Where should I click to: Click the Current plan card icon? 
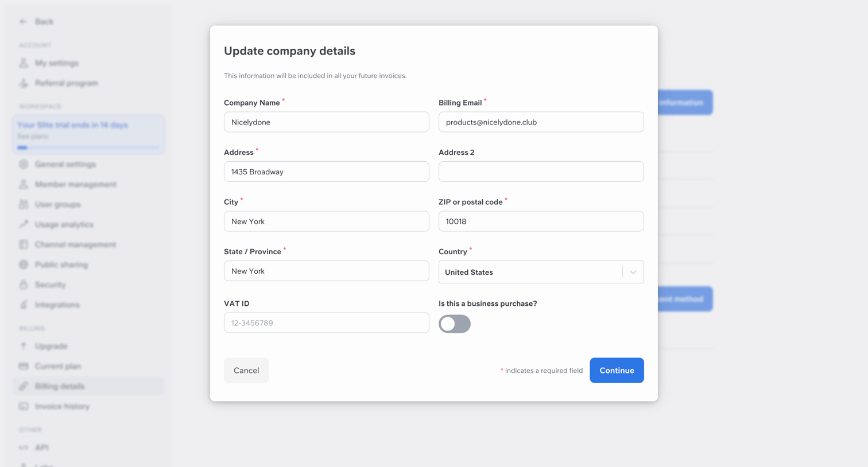[24, 366]
